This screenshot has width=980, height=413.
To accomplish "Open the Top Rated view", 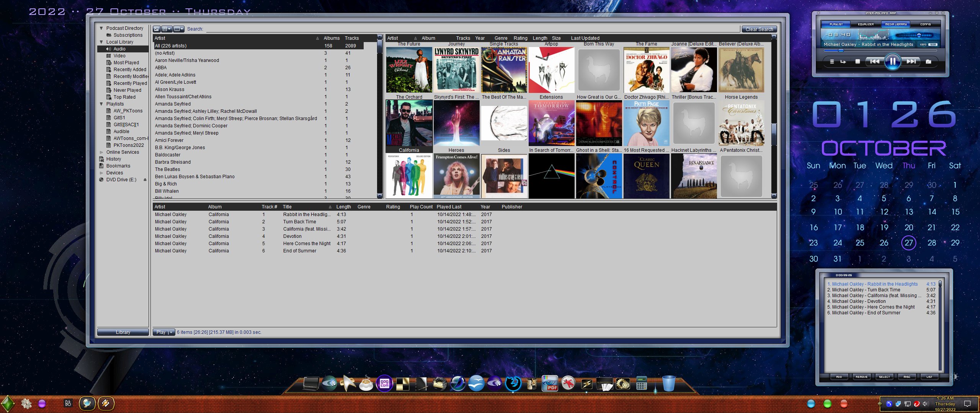I will tap(124, 97).
